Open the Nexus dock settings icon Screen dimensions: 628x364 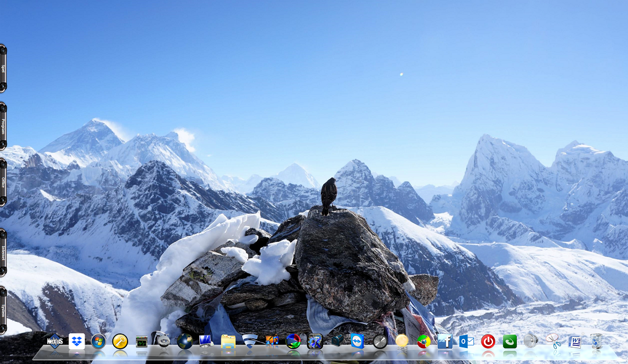click(x=55, y=341)
